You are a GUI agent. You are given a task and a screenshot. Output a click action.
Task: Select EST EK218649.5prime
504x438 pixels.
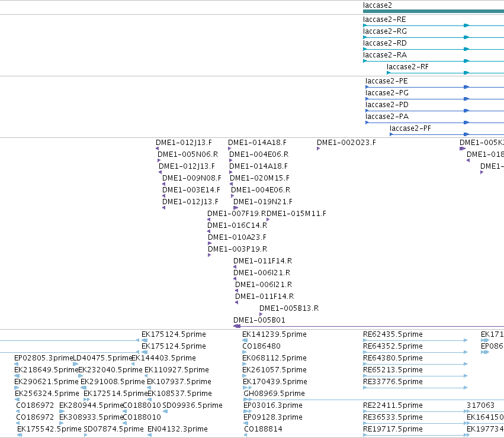[46, 370]
